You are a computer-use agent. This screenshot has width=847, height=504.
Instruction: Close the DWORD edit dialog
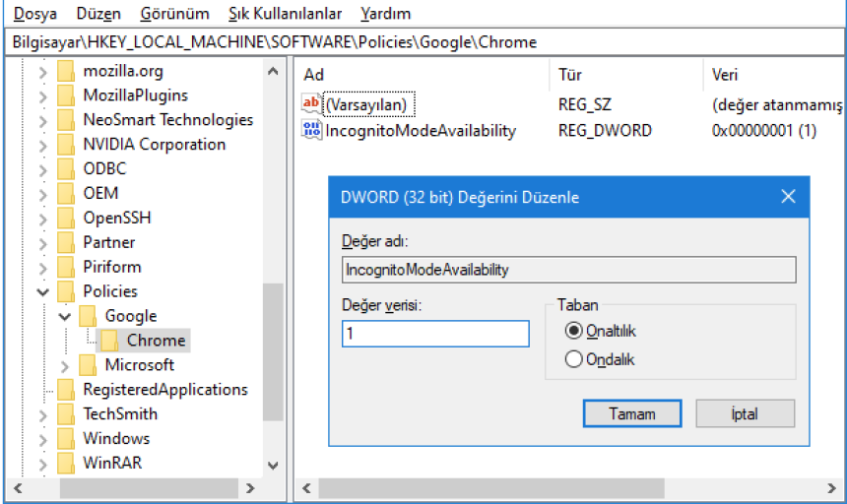point(787,197)
